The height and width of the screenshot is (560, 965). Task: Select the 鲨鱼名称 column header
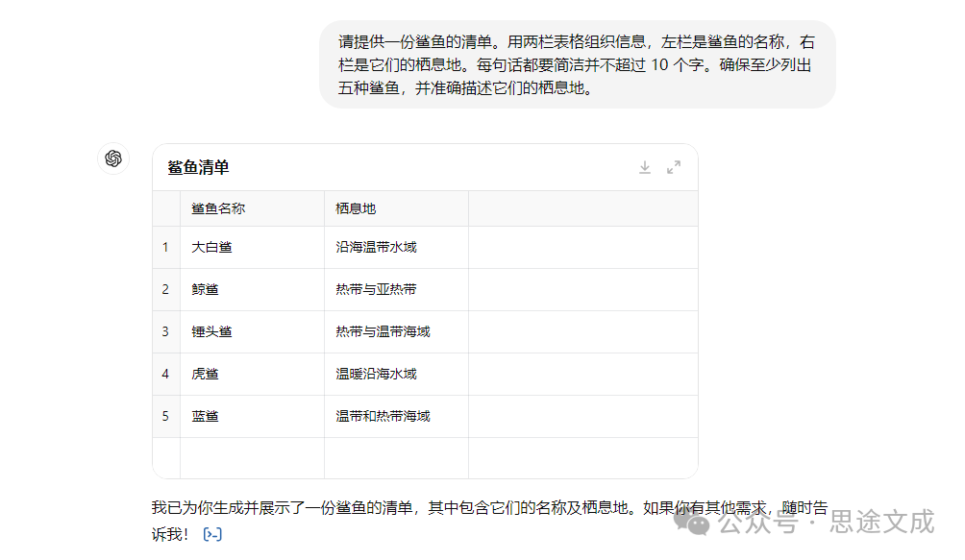point(218,208)
